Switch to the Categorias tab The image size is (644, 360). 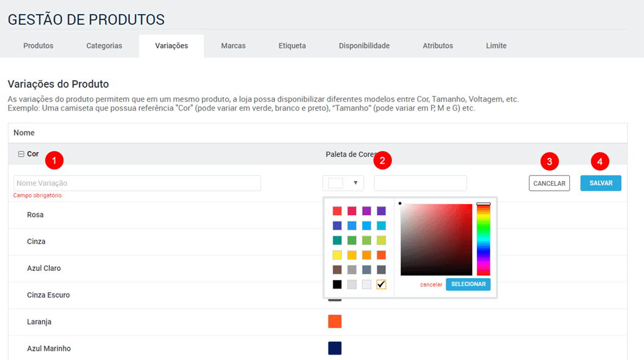(104, 46)
